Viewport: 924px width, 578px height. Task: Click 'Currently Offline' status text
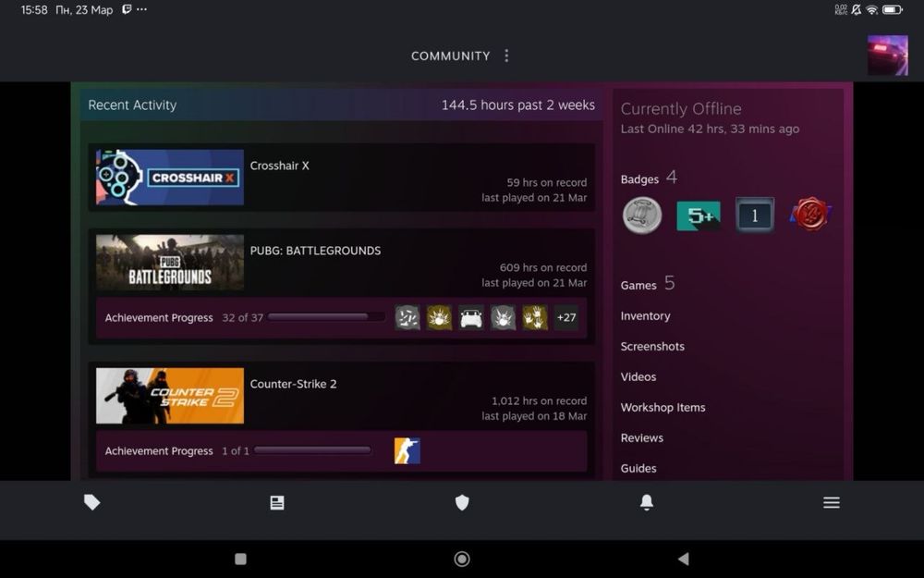(681, 108)
